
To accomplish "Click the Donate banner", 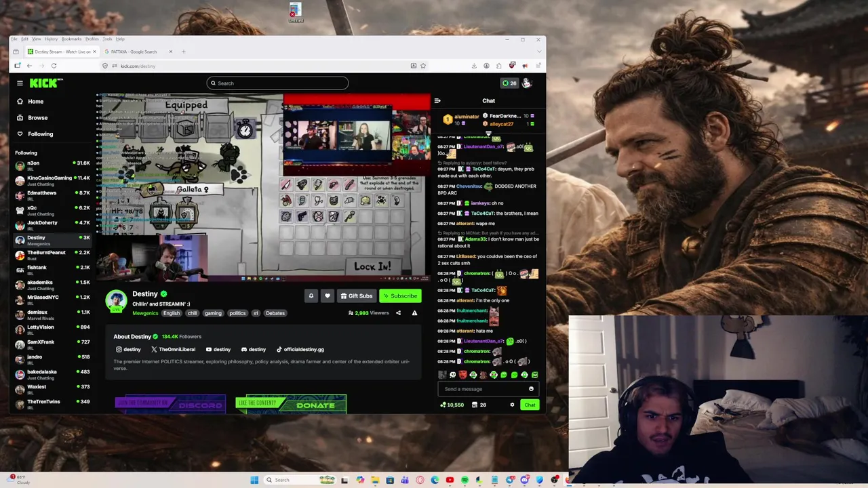I will [x=291, y=404].
